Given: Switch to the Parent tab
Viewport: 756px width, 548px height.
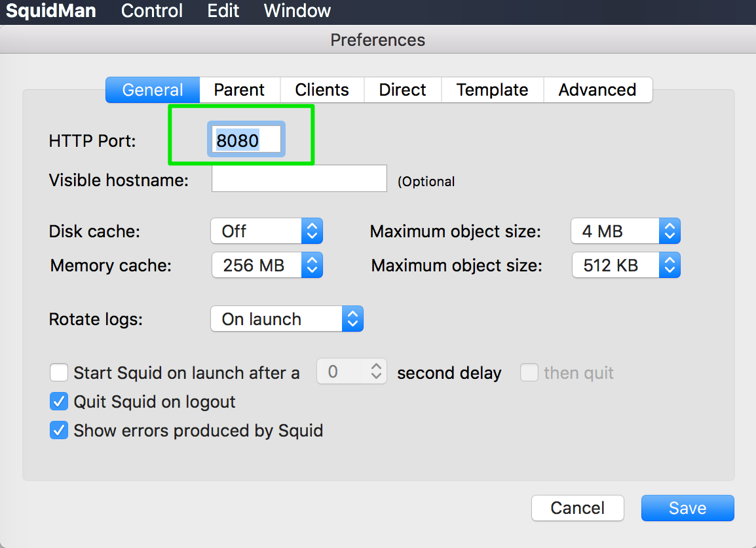Looking at the screenshot, I should coord(240,90).
